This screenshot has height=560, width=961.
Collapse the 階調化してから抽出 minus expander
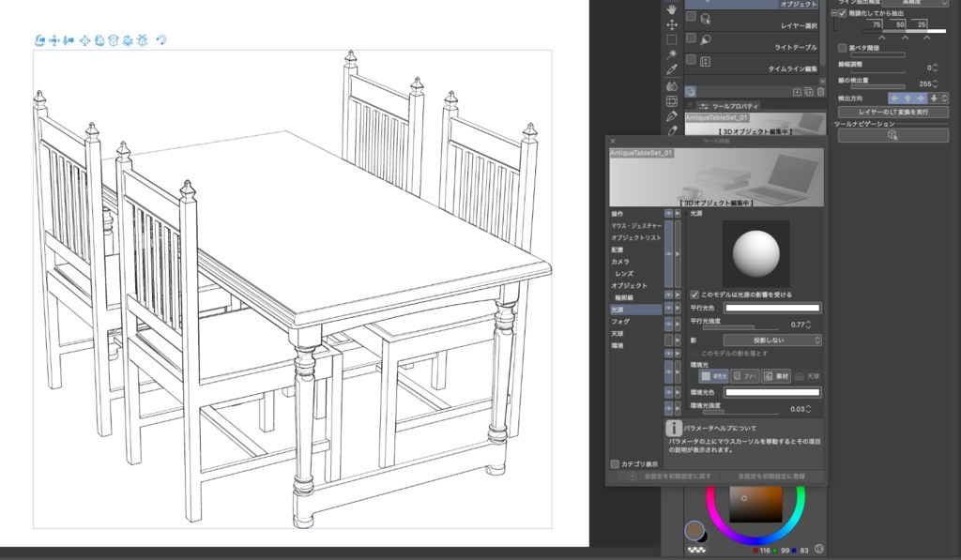click(834, 13)
